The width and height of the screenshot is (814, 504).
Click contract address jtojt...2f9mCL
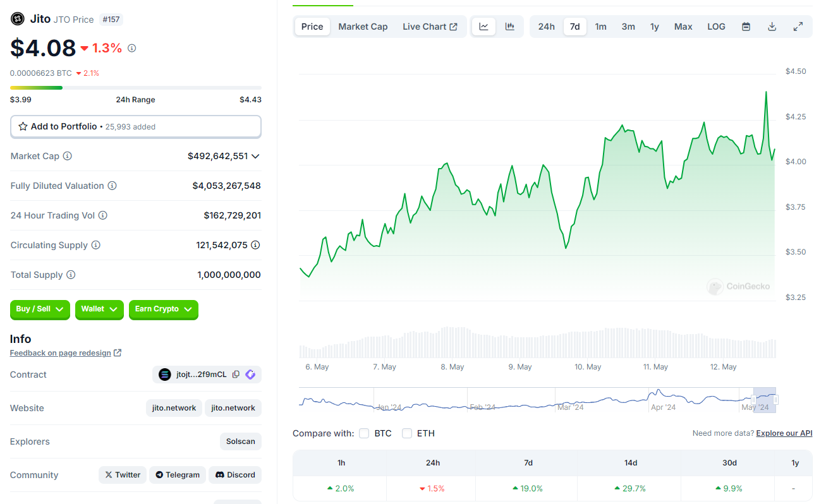pos(201,375)
